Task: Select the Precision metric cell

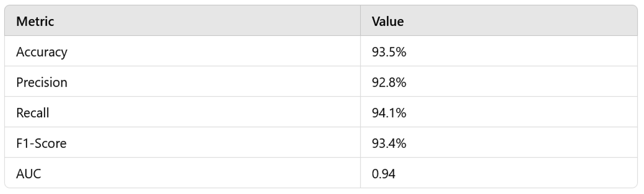Action: click(42, 82)
